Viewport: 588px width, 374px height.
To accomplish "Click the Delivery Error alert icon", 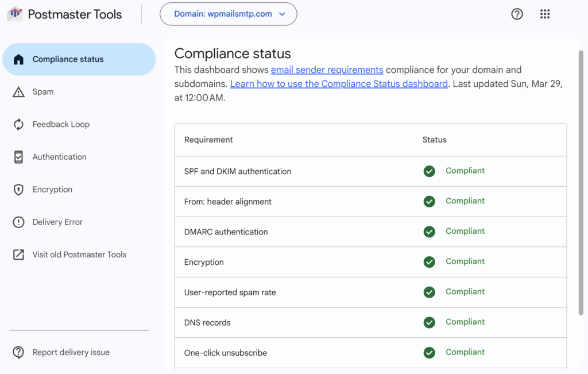I will click(18, 222).
